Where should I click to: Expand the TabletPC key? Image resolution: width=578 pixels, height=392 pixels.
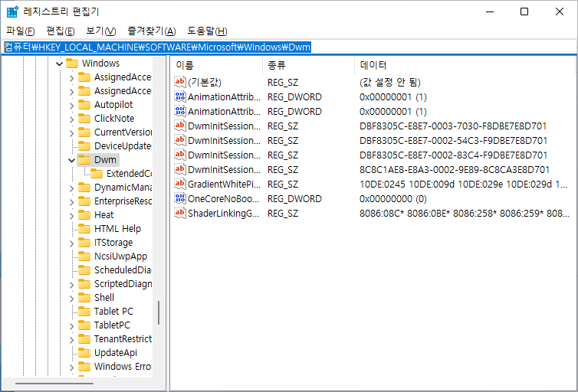pyautogui.click(x=71, y=325)
